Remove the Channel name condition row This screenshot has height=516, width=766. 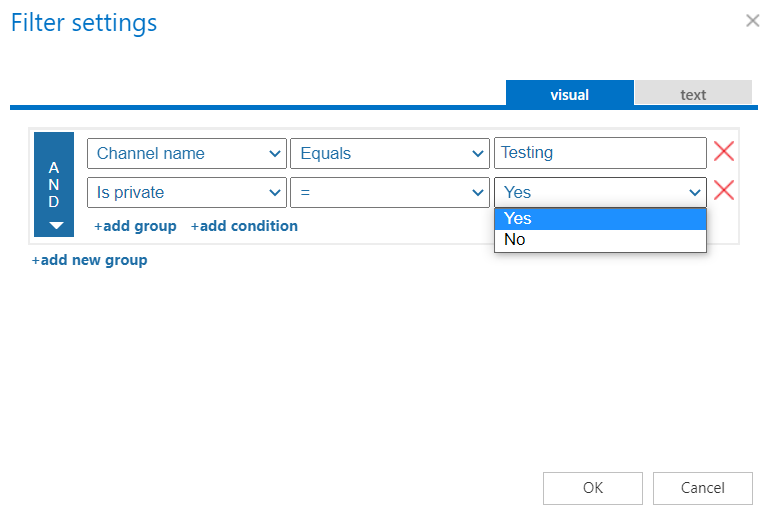723,152
